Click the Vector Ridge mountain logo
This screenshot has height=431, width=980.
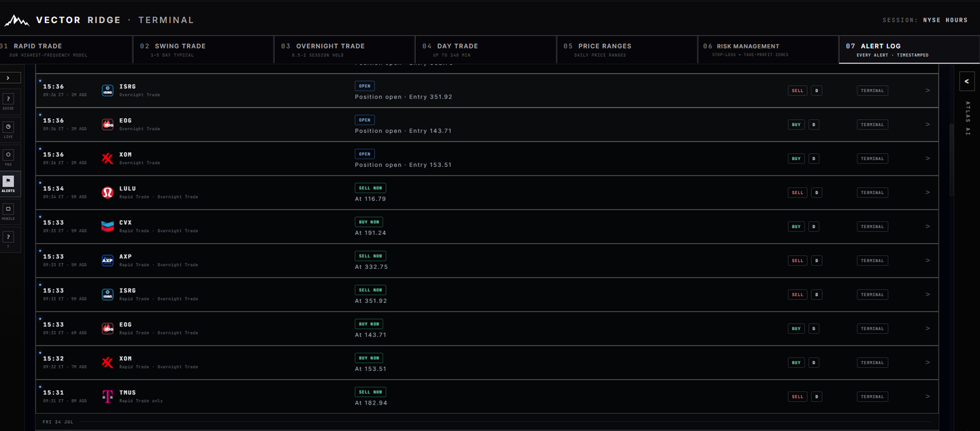click(16, 20)
